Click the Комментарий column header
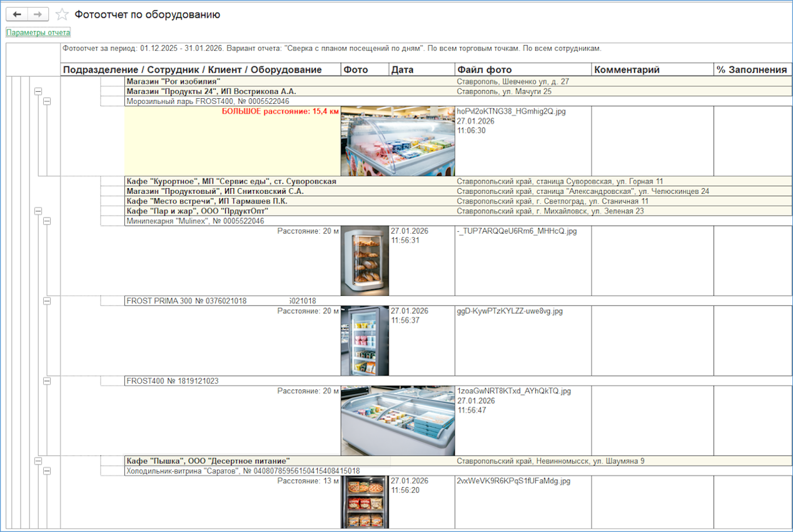 (x=652, y=69)
